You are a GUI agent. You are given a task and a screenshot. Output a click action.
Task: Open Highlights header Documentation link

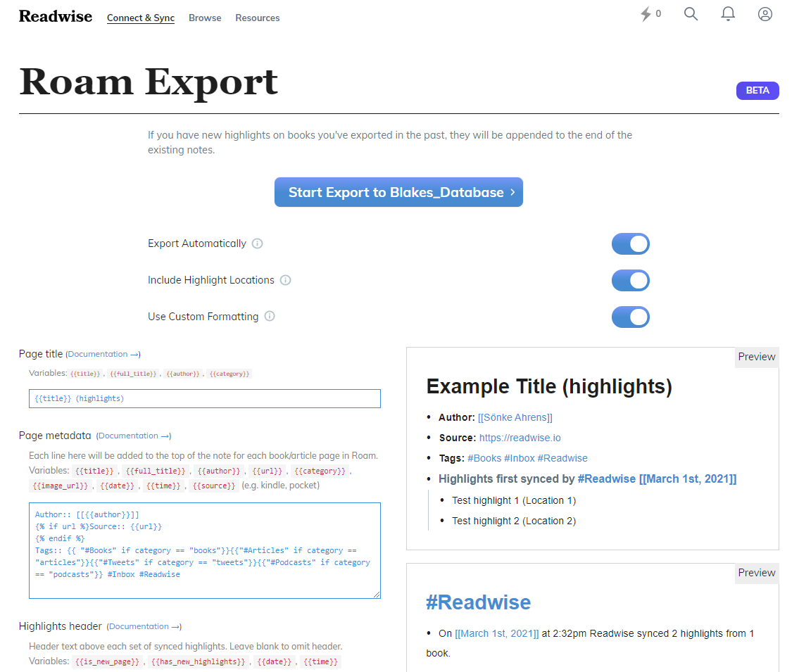pos(144,626)
